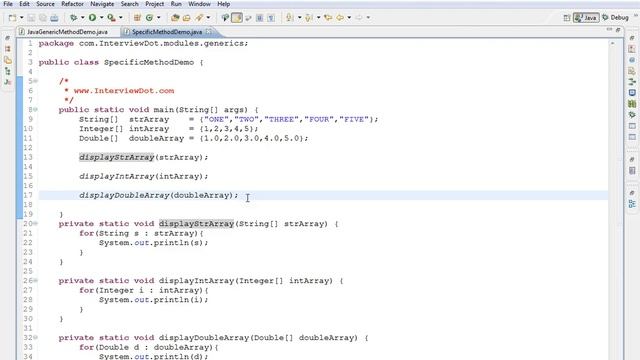
Task: Toggle Mark Occurrences highlighted button
Action: click(x=237, y=18)
